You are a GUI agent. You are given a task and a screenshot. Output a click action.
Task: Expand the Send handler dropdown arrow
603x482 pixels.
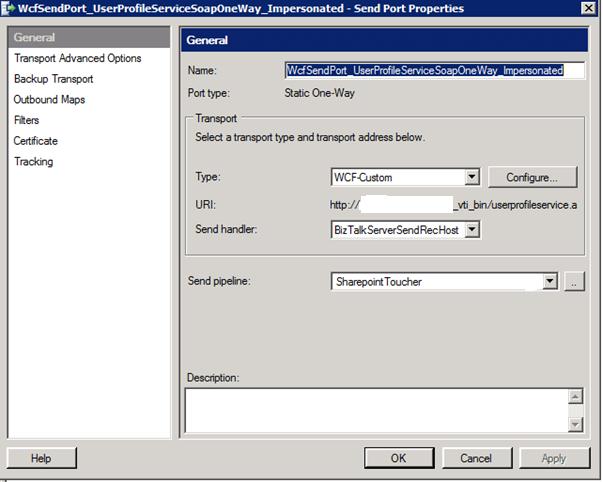(x=472, y=230)
